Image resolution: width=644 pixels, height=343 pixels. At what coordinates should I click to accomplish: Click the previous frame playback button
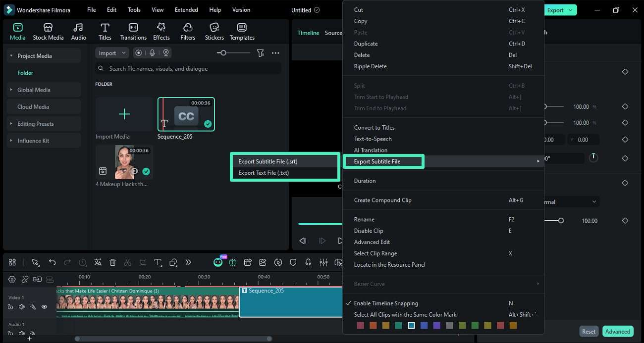pos(303,241)
